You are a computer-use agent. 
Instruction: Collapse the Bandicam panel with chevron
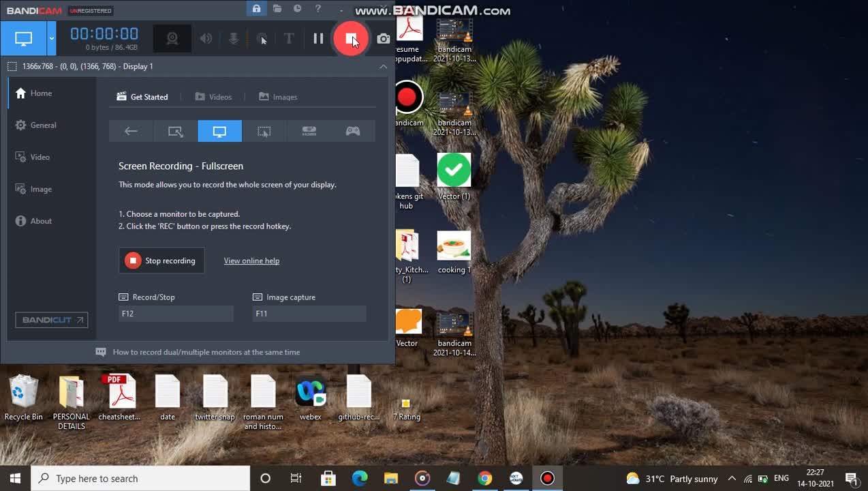pyautogui.click(x=384, y=66)
